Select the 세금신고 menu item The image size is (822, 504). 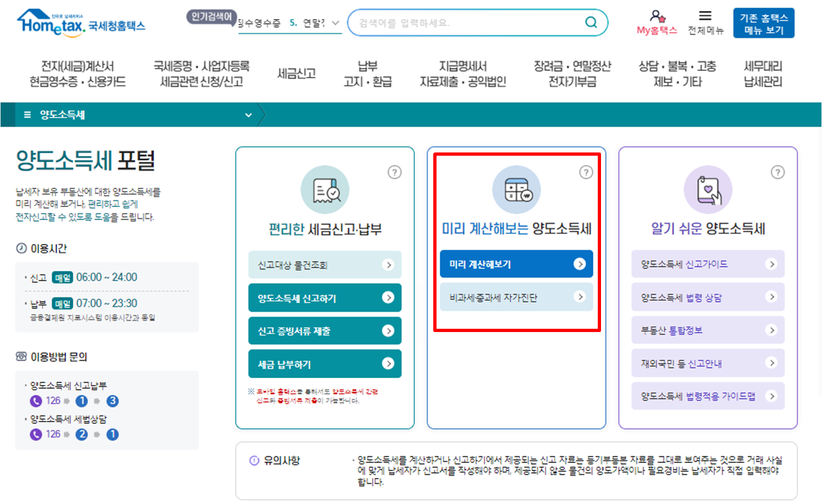click(295, 73)
